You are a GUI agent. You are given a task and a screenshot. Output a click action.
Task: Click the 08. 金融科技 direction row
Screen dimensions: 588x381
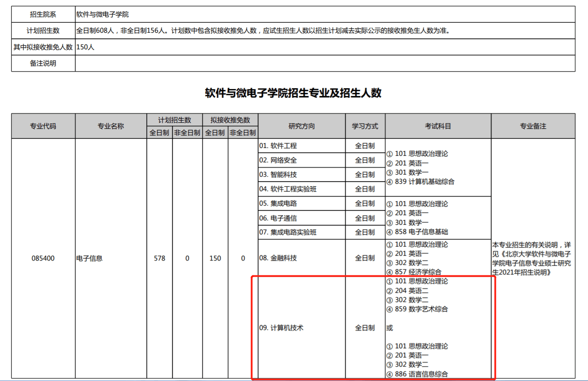click(x=302, y=258)
